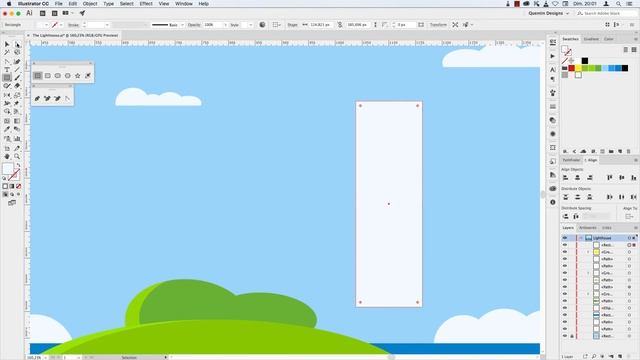The width and height of the screenshot is (640, 360).
Task: Select the Direct Selection tool
Action: [x=17, y=44]
